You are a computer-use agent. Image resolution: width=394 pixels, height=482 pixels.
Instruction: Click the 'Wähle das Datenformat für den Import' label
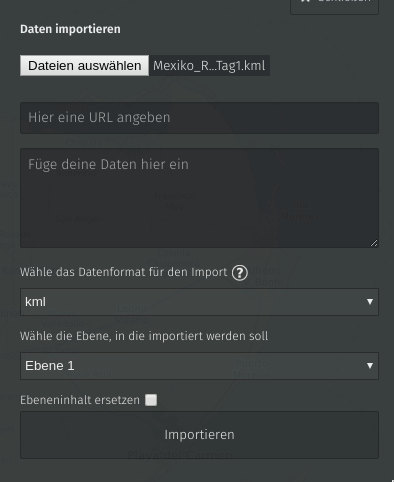click(123, 272)
